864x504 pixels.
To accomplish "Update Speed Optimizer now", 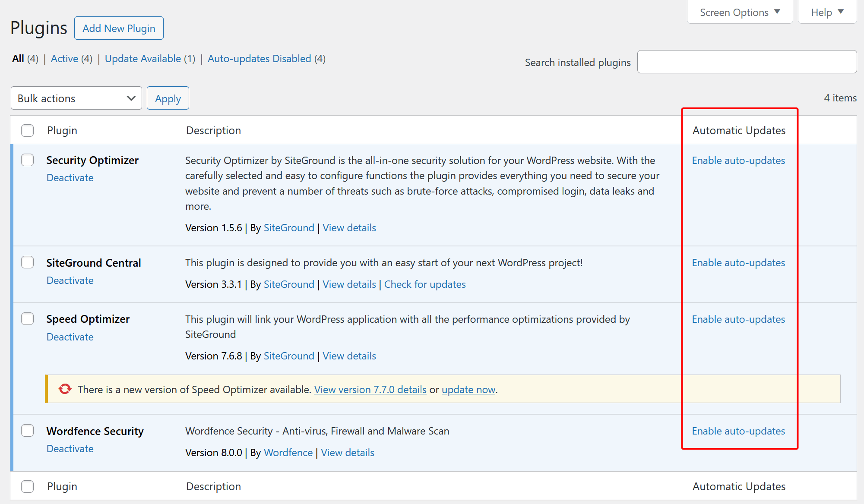I will coord(468,389).
